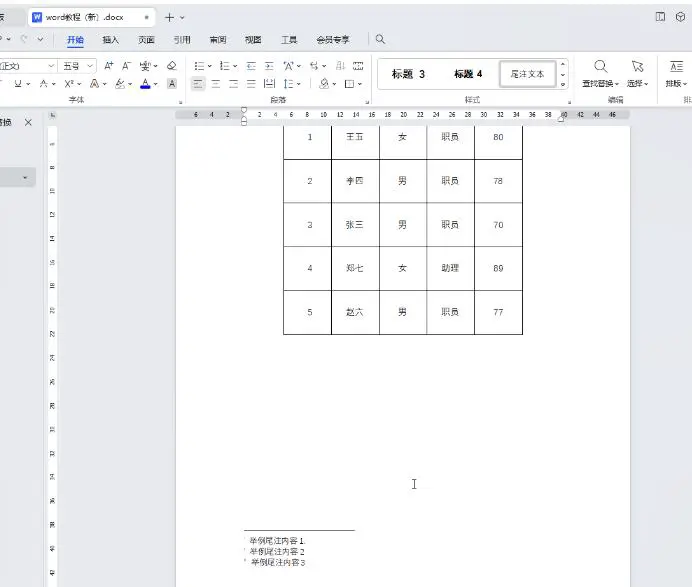
Task: Apply the 标题 3 style
Action: pos(408,74)
